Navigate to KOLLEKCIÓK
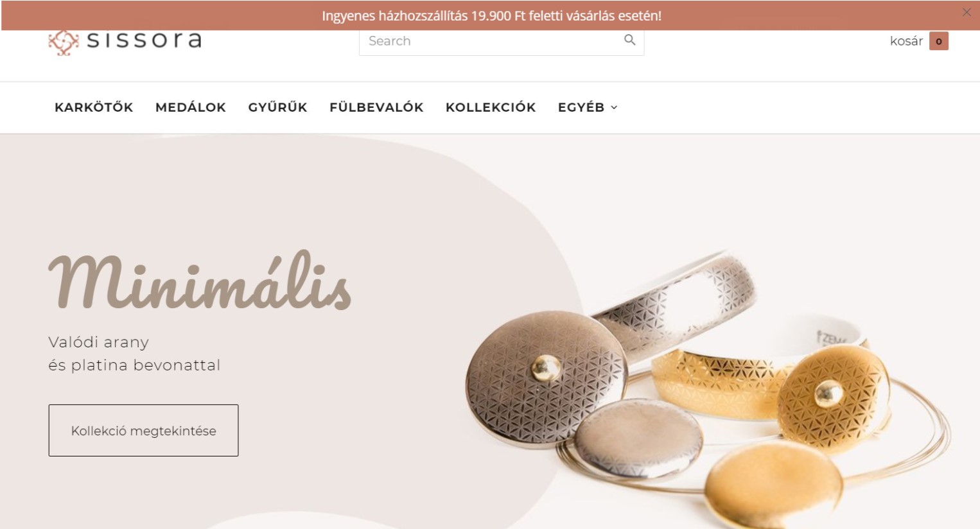 coord(491,107)
